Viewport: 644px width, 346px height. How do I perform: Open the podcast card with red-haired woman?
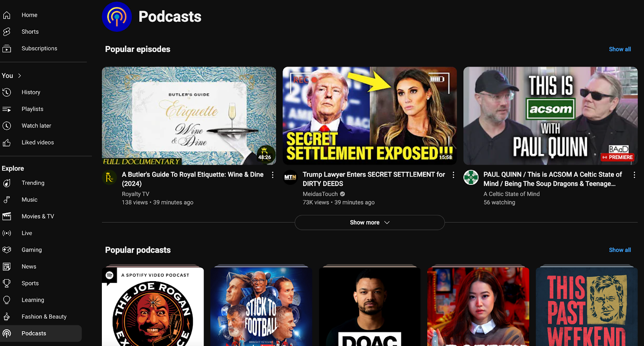(x=478, y=306)
